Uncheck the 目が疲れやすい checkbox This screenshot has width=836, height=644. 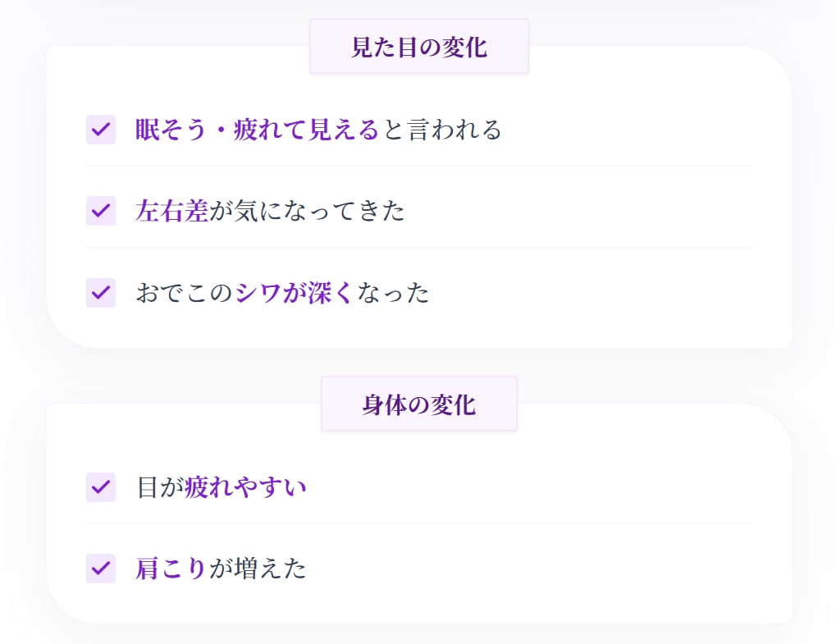[x=100, y=486]
